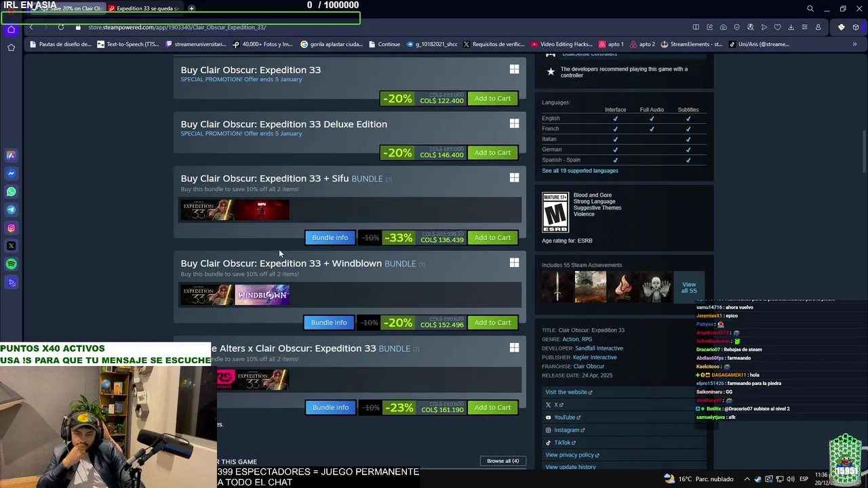The width and height of the screenshot is (868, 488).
Task: Add the Expedition 33 + Sifu bundle to cart
Action: click(492, 237)
